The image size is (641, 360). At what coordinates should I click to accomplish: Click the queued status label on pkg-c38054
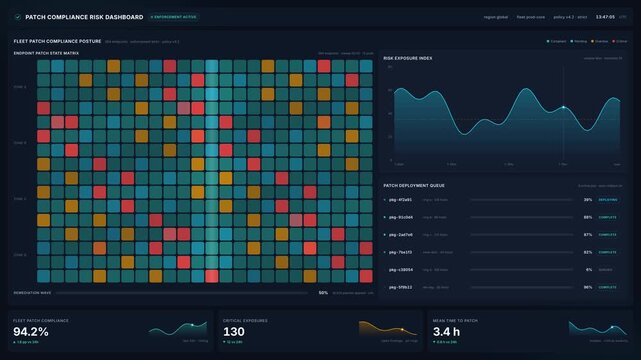coord(605,270)
